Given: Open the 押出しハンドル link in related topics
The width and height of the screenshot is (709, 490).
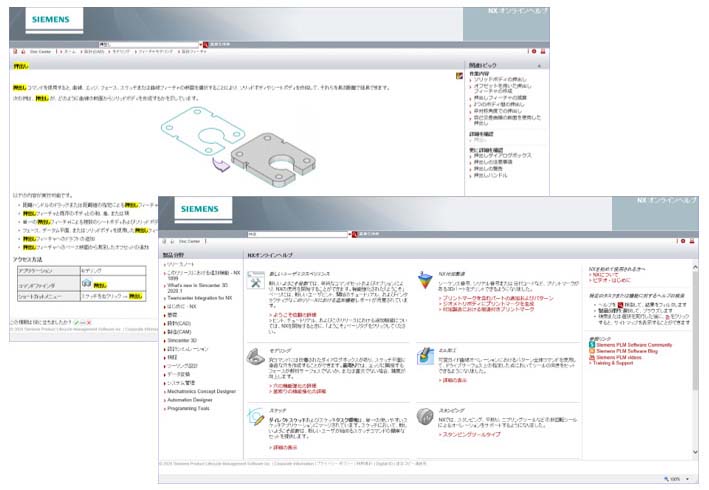Looking at the screenshot, I should point(490,175).
